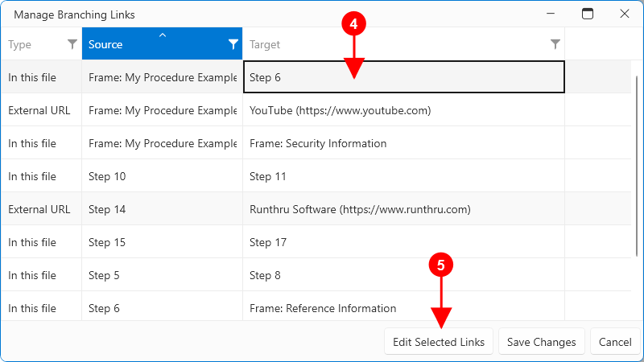Open the Target column filter icon
This screenshot has width=644, height=362.
click(x=555, y=44)
